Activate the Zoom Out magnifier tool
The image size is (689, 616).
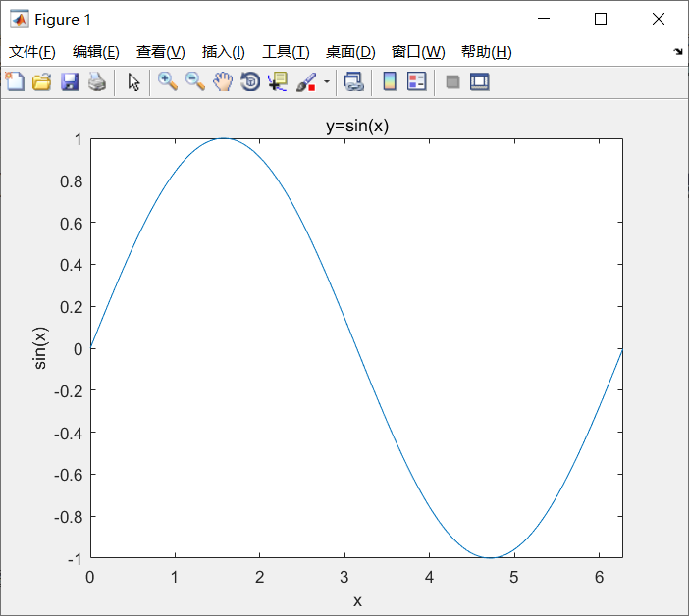(195, 81)
